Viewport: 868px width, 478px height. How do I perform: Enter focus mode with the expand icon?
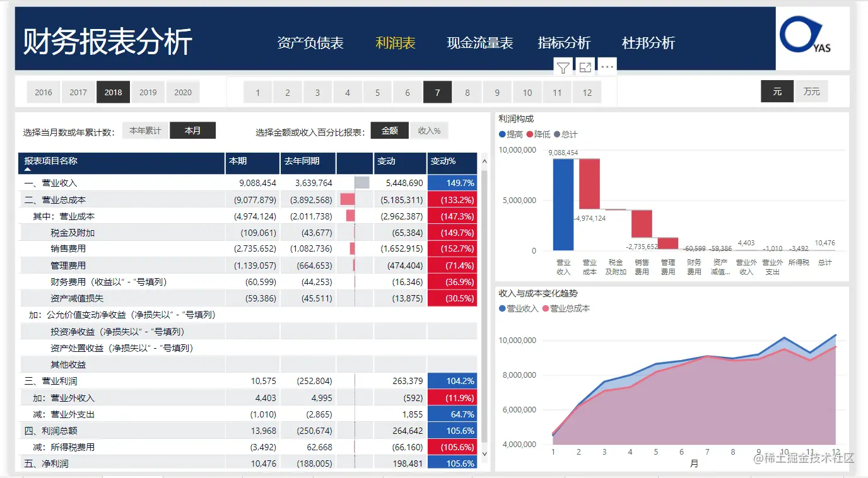584,67
